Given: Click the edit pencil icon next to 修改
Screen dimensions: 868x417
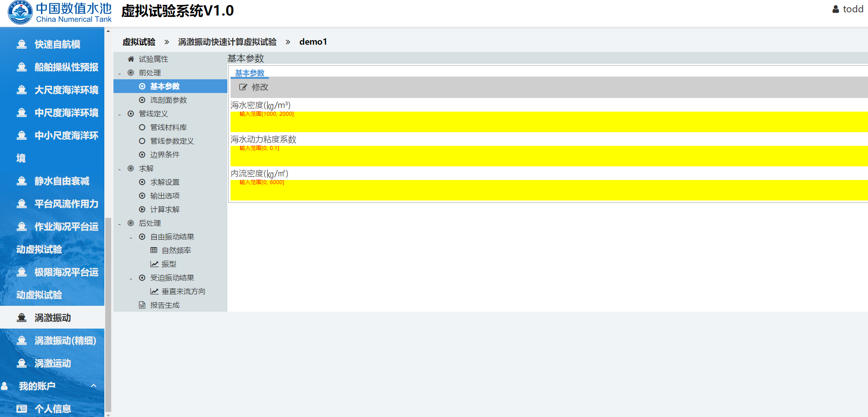Looking at the screenshot, I should click(243, 87).
